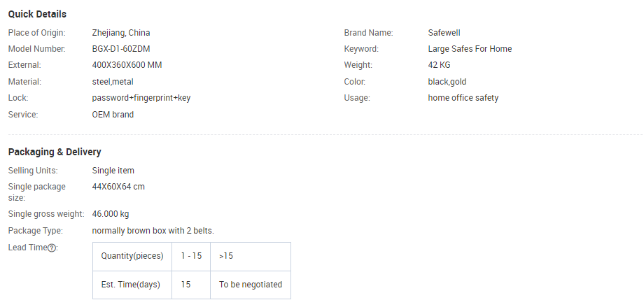Click the To be negotiated cell
This screenshot has width=644, height=307.
(x=251, y=285)
